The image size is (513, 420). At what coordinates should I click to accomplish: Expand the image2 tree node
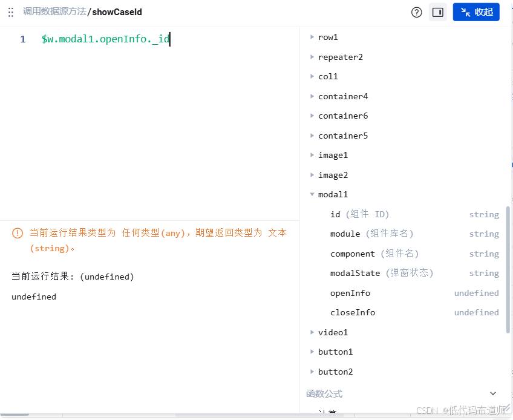(x=312, y=175)
